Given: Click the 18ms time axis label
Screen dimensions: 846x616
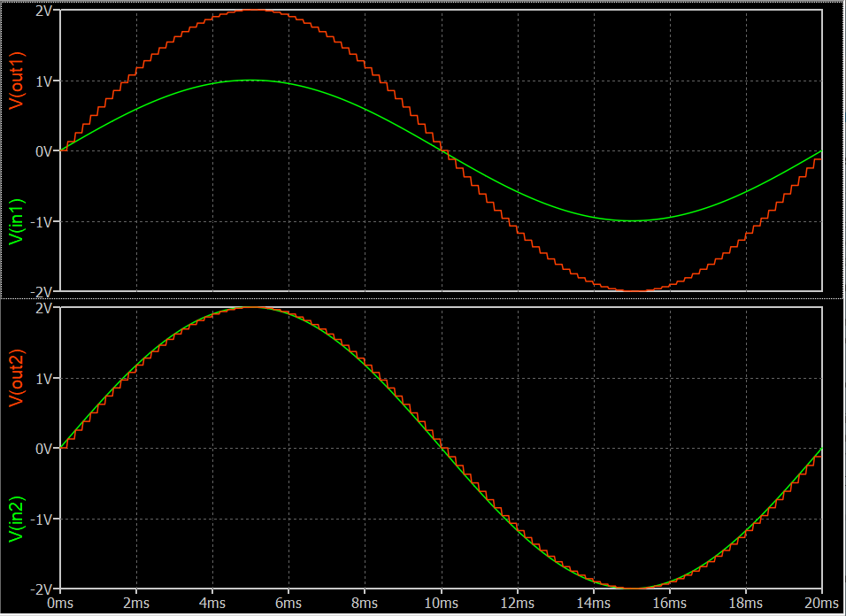Looking at the screenshot, I should [x=746, y=603].
